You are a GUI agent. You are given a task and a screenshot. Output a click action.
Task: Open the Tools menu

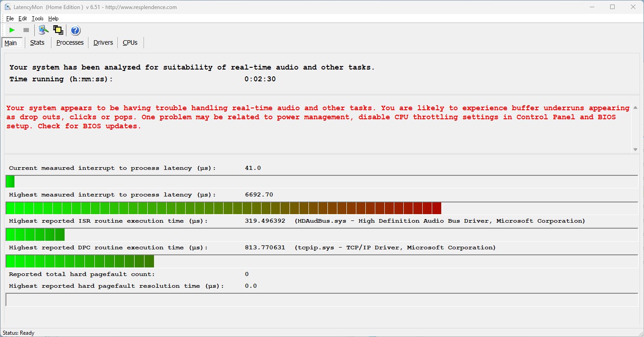(37, 19)
